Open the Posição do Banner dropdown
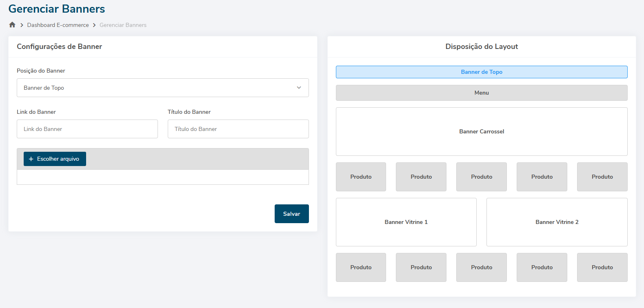 (163, 88)
